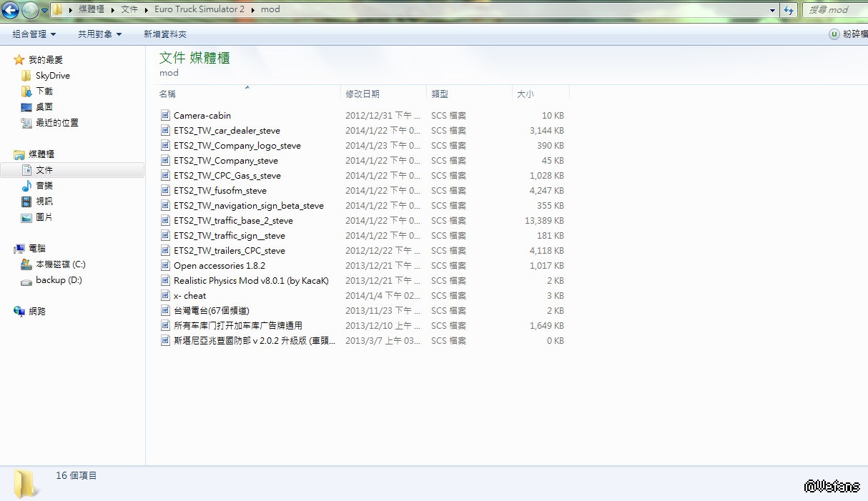
Task: Open the address bar history dropdown arrow
Action: coord(772,10)
